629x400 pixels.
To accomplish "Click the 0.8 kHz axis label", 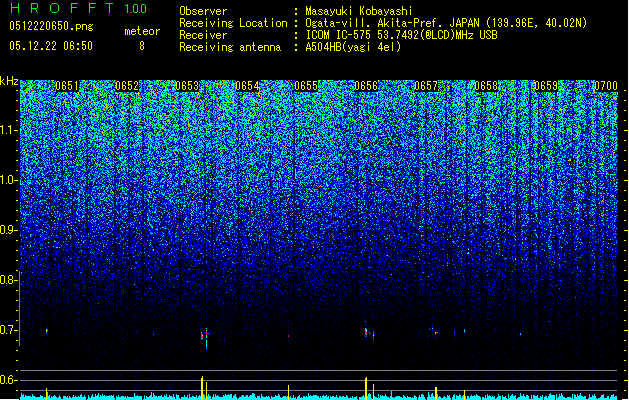I will (9, 280).
